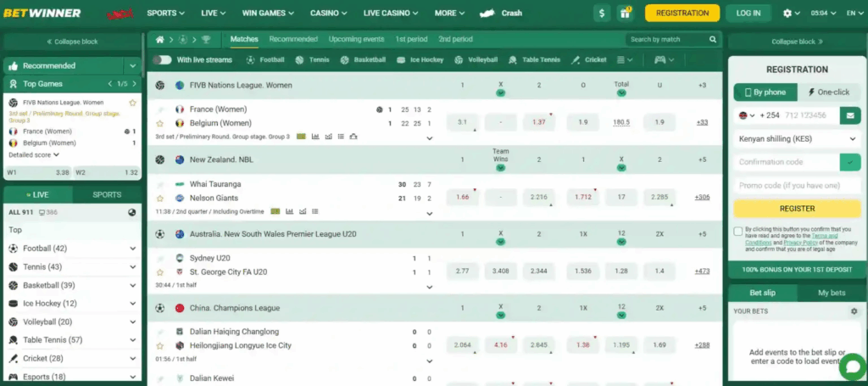Filter matches by Cricket icon
Viewport: 868px width, 386px height.
[x=576, y=60]
